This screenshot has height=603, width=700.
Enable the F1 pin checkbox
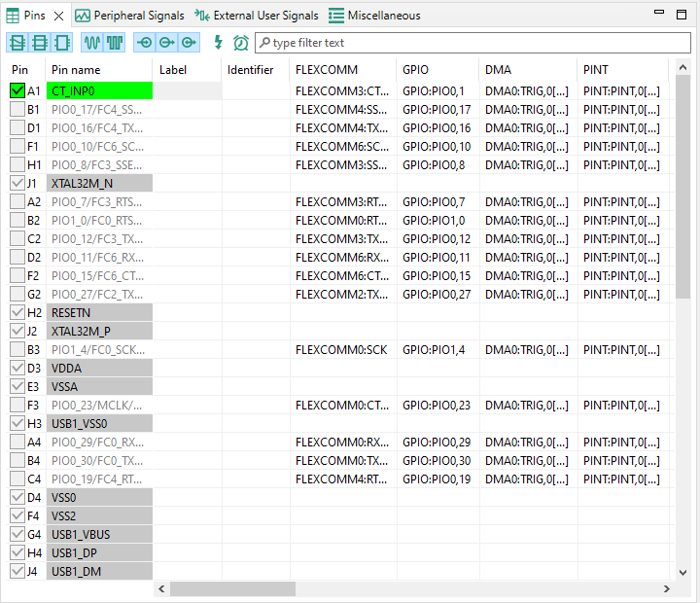click(x=17, y=146)
